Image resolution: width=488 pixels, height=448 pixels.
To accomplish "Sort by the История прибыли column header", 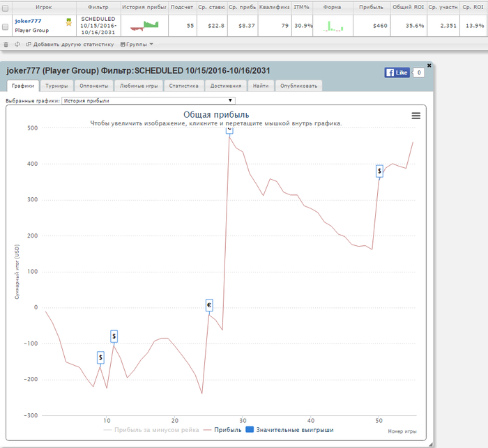I will point(144,7).
